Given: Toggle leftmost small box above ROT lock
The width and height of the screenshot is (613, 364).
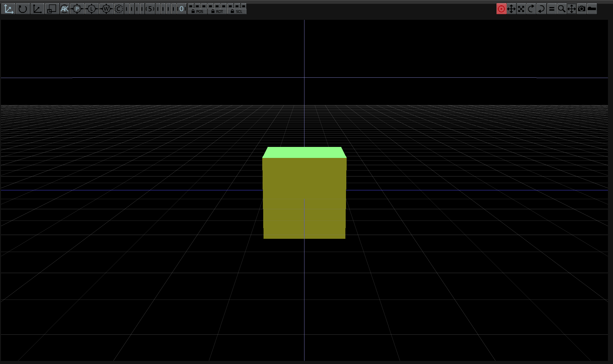Looking at the screenshot, I should point(211,6).
